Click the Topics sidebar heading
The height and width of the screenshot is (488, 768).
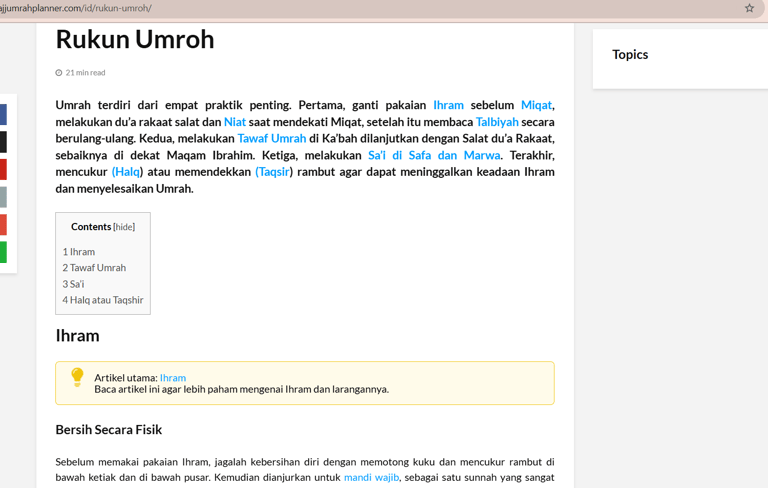point(630,54)
